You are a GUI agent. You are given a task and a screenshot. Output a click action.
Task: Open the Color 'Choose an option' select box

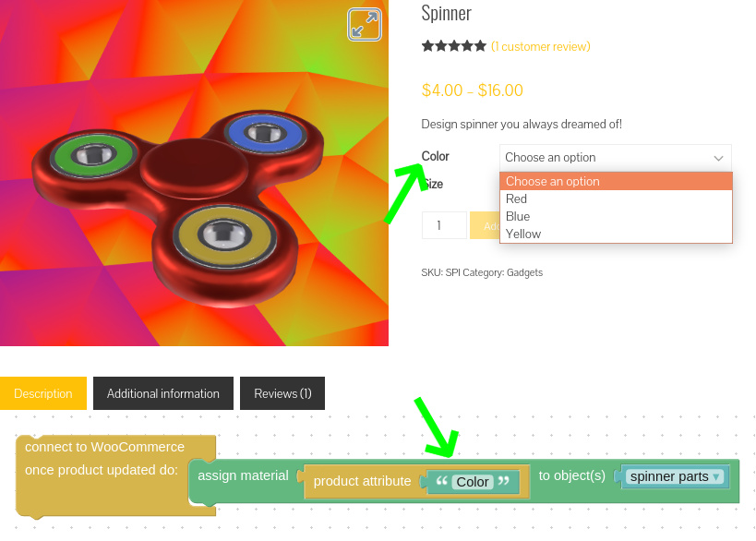click(x=616, y=158)
